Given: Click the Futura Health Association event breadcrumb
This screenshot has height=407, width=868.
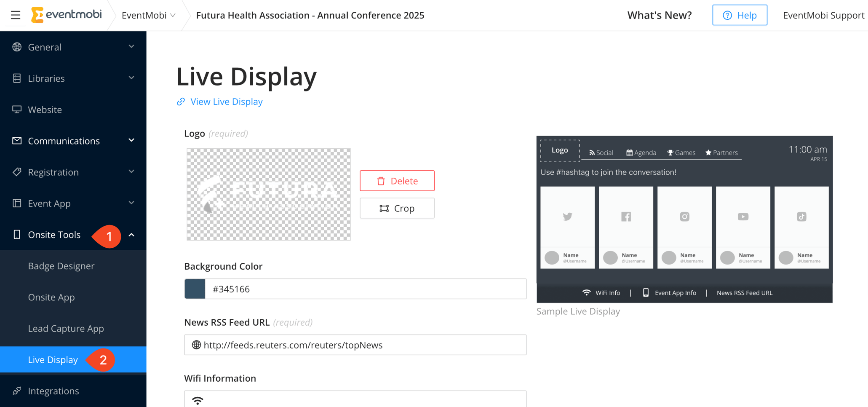Looking at the screenshot, I should (310, 15).
